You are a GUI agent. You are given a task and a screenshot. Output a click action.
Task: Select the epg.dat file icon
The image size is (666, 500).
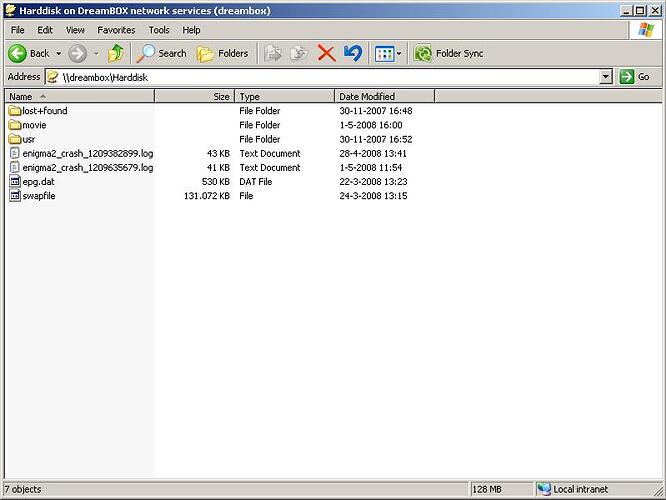click(15, 182)
